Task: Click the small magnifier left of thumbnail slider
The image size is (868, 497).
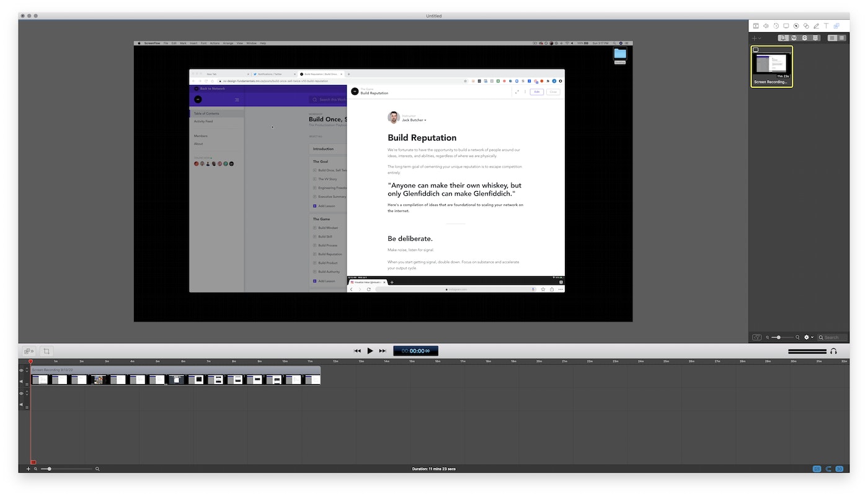Action: pyautogui.click(x=768, y=338)
